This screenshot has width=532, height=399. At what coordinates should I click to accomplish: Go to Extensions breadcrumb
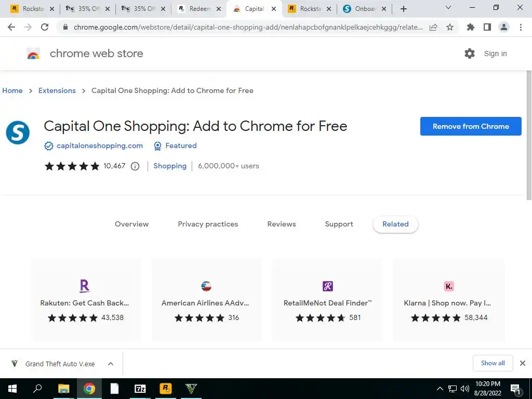pos(57,90)
